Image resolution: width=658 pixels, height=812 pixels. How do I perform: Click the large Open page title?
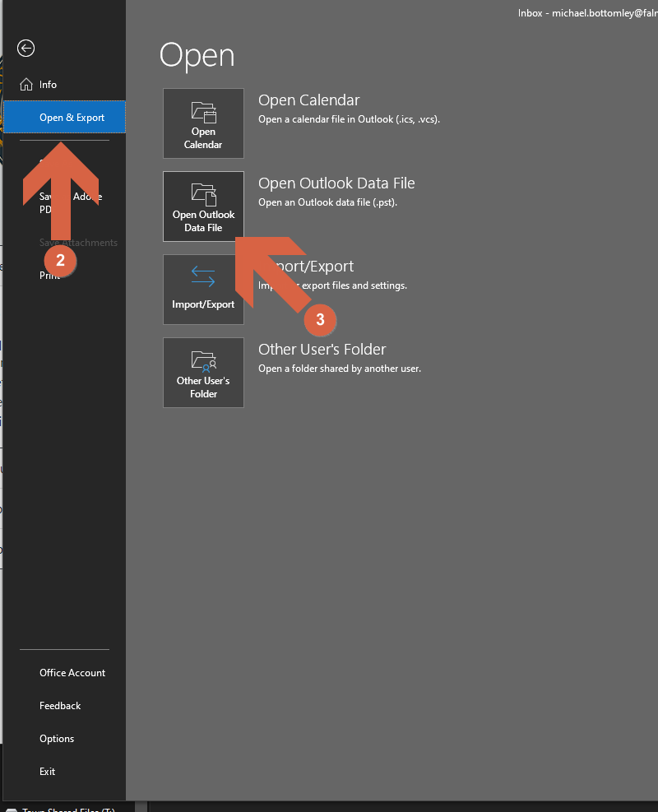(197, 56)
